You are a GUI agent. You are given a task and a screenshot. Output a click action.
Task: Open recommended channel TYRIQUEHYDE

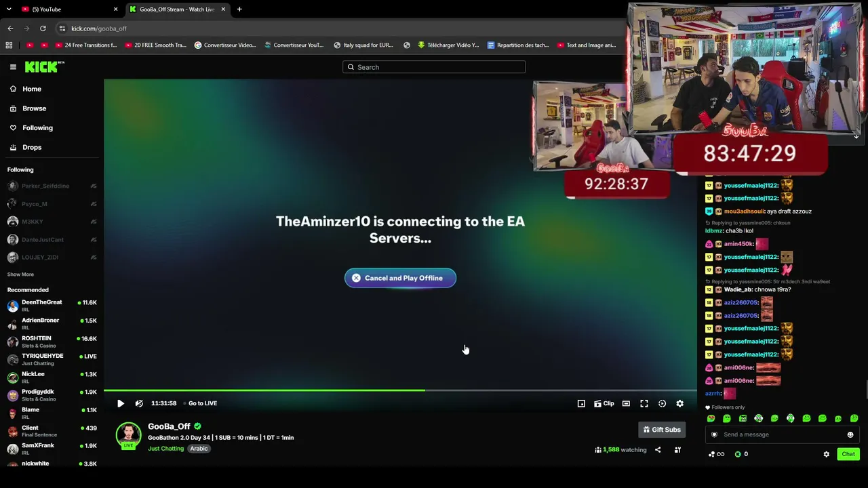52,359
